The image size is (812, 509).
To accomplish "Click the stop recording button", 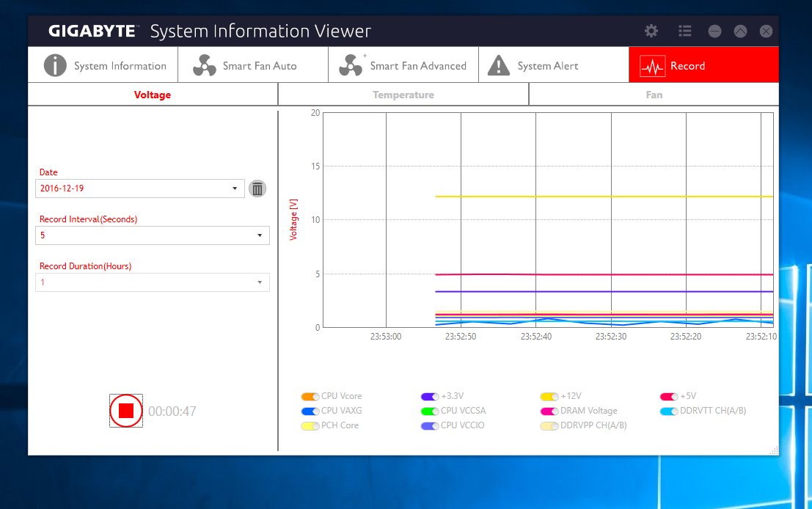I will [126, 411].
